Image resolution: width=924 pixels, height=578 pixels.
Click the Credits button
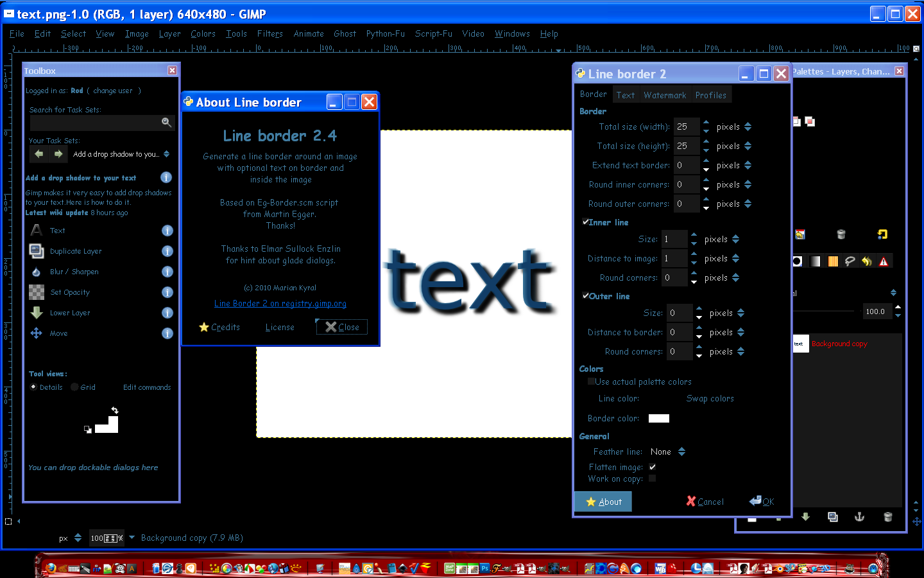pyautogui.click(x=219, y=328)
